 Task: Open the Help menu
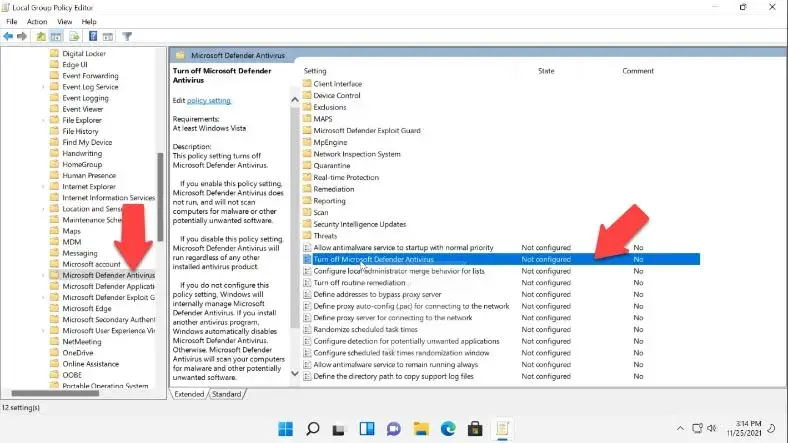point(89,22)
